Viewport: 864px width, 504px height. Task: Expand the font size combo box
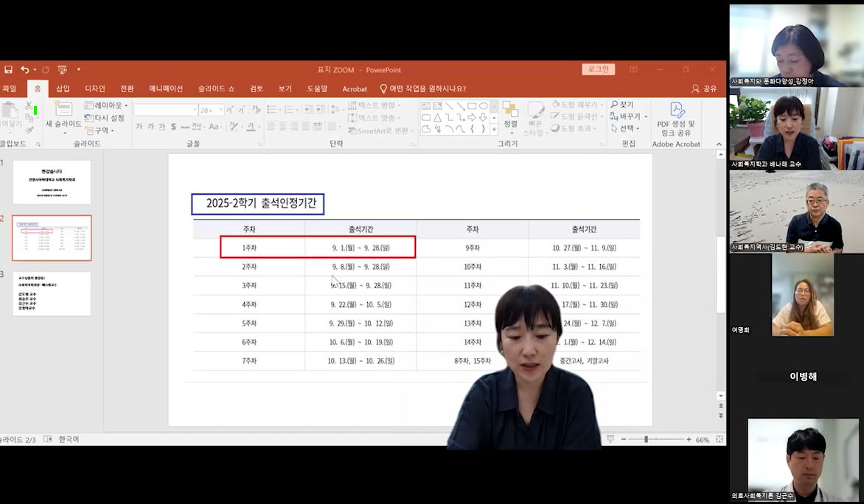(x=219, y=110)
